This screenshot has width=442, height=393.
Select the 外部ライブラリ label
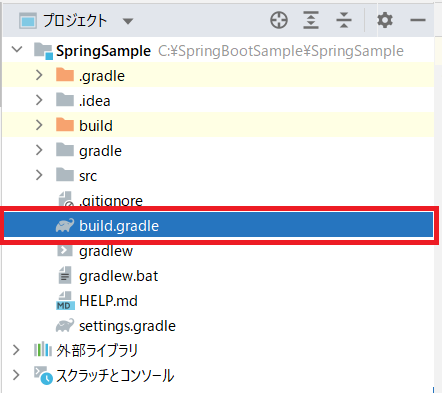coord(97,351)
